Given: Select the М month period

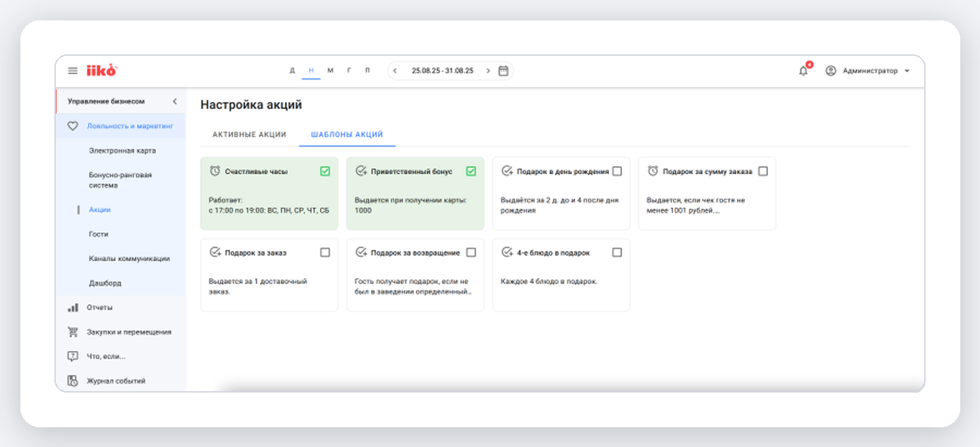Looking at the screenshot, I should 330,71.
